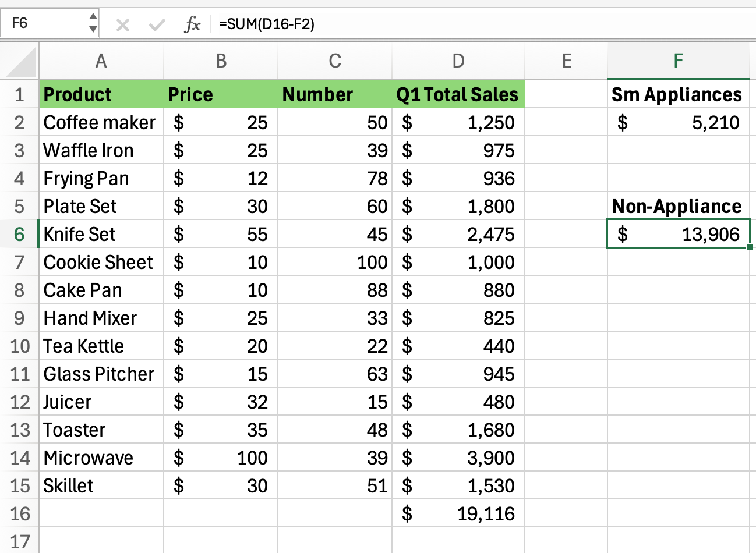This screenshot has width=756, height=553.
Task: Select the Cookie Sheet number cell showing 100
Action: pyautogui.click(x=335, y=262)
